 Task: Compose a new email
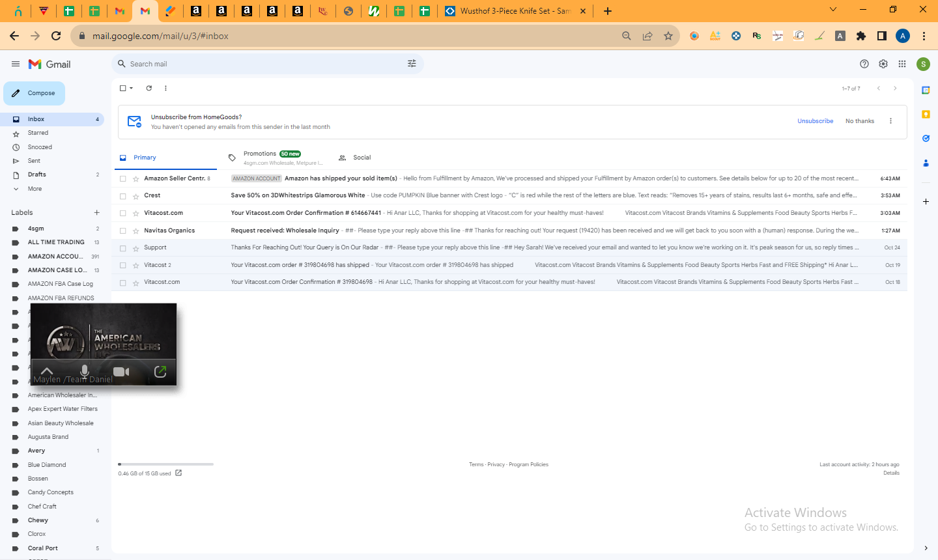click(x=34, y=93)
